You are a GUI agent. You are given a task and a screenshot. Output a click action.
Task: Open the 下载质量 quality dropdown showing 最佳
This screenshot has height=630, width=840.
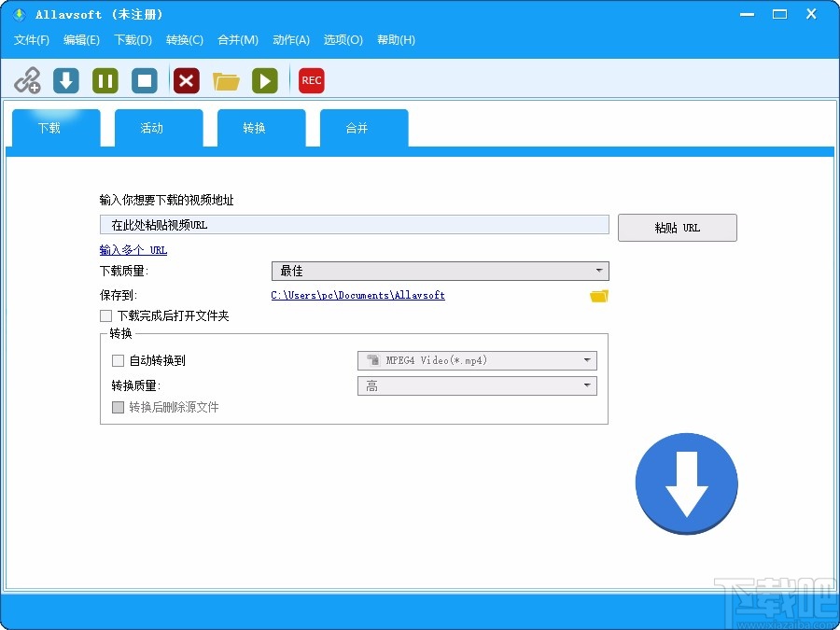pyautogui.click(x=439, y=271)
